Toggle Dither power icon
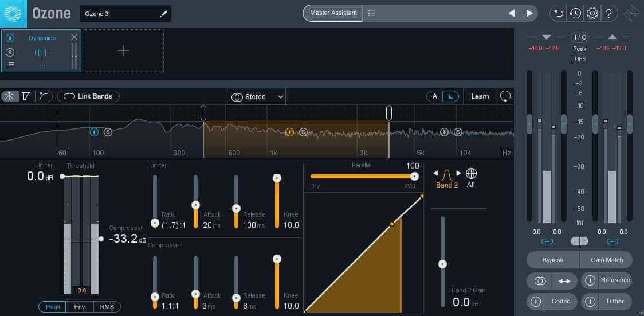The image size is (644, 316). pyautogui.click(x=590, y=302)
